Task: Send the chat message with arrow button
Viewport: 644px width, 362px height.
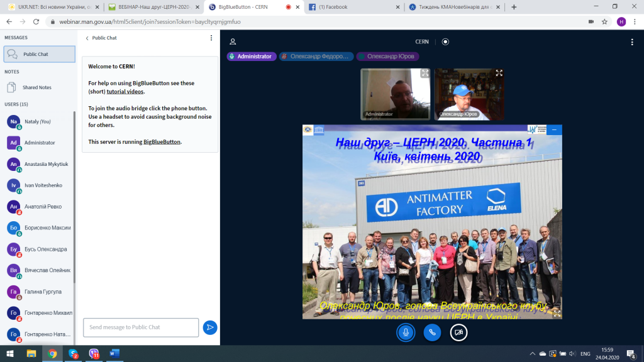Action: (210, 327)
